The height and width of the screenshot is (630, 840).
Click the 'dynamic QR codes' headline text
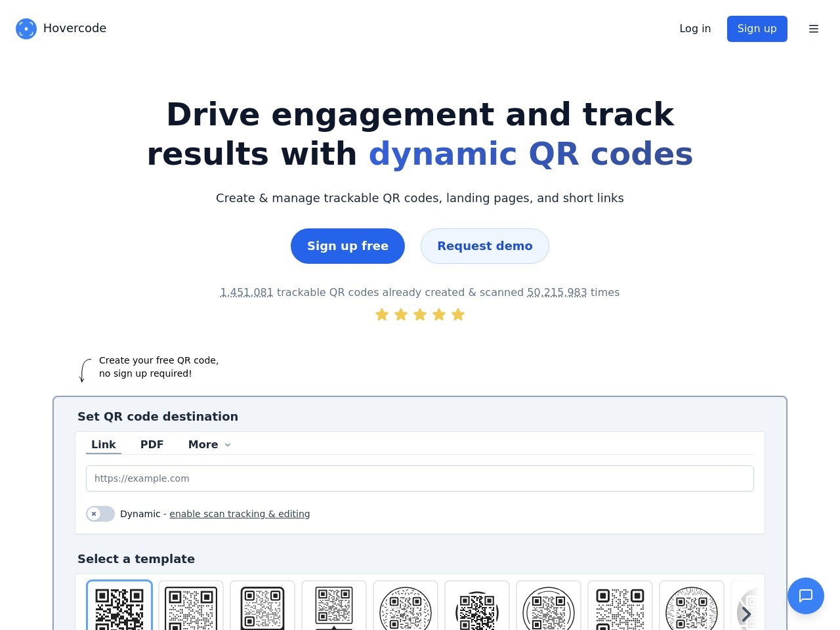pyautogui.click(x=531, y=154)
